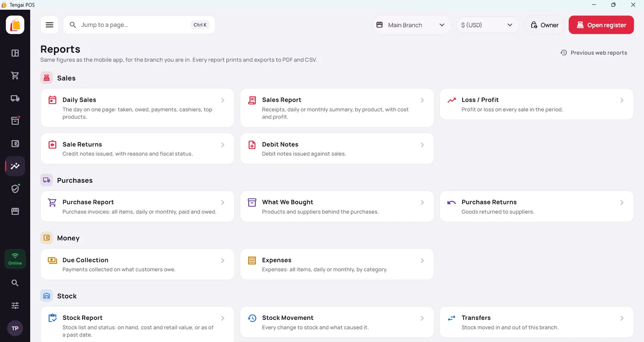Click the chevron on Sales Report card
Viewport: 644px width, 342px height.
[x=422, y=100]
